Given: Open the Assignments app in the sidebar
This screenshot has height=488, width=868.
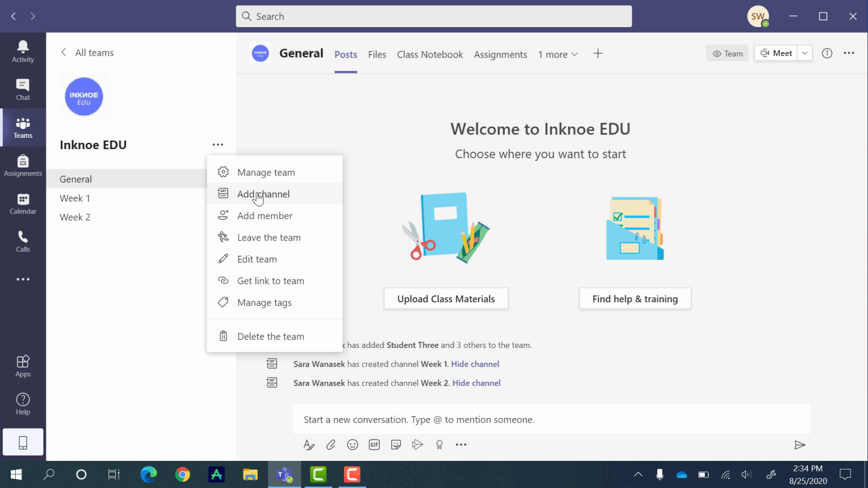Looking at the screenshot, I should tap(23, 165).
